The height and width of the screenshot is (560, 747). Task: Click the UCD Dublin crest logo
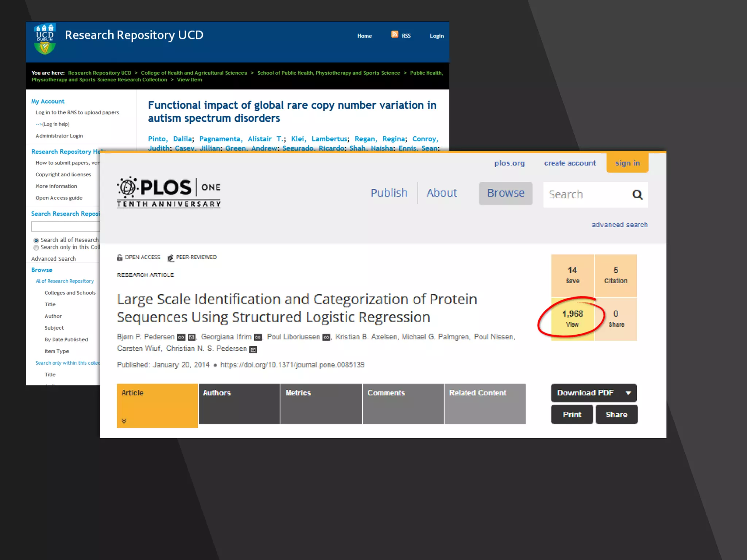[45, 39]
